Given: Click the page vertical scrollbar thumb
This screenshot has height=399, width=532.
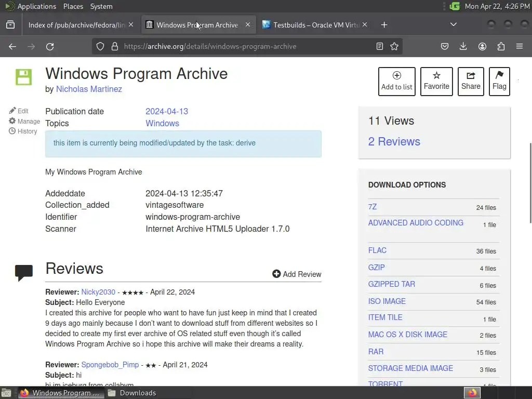Looking at the screenshot, I should click(x=530, y=183).
